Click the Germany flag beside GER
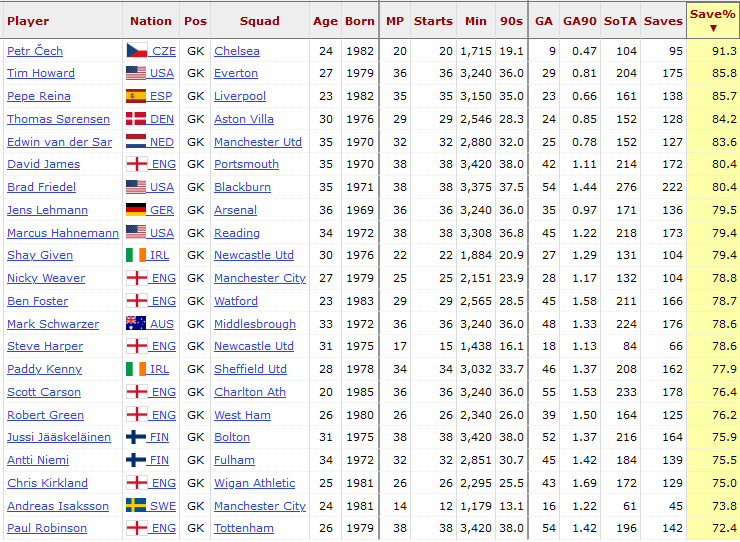 point(136,209)
